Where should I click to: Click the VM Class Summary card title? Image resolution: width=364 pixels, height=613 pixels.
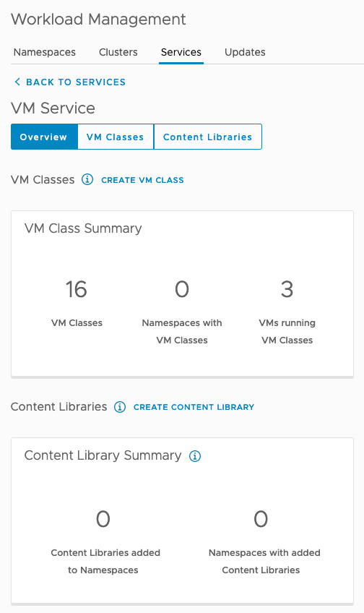point(83,228)
